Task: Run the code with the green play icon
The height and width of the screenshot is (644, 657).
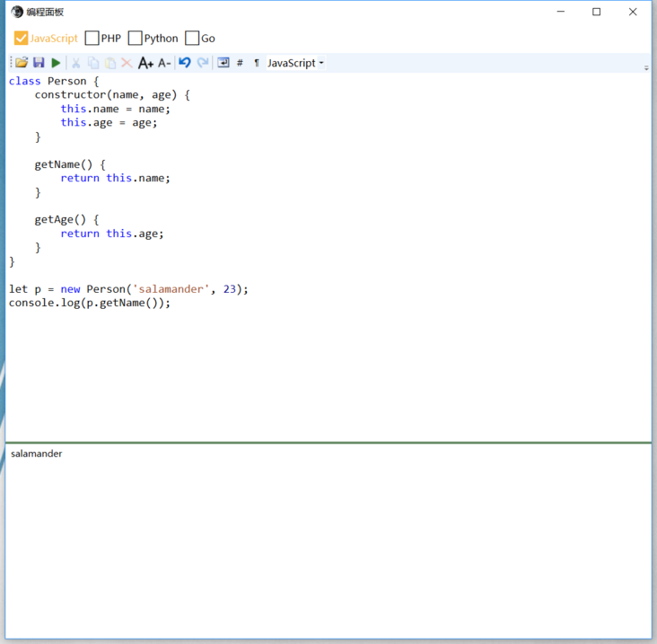Action: 56,63
